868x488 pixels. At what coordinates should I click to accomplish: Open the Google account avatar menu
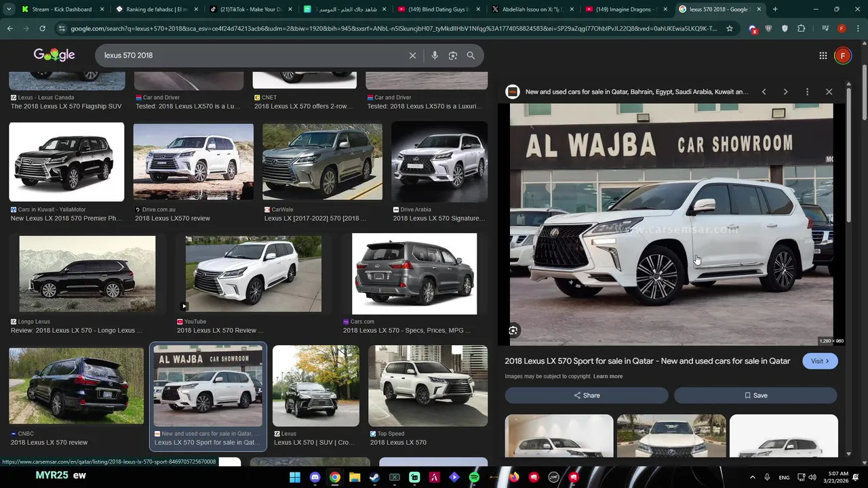843,56
